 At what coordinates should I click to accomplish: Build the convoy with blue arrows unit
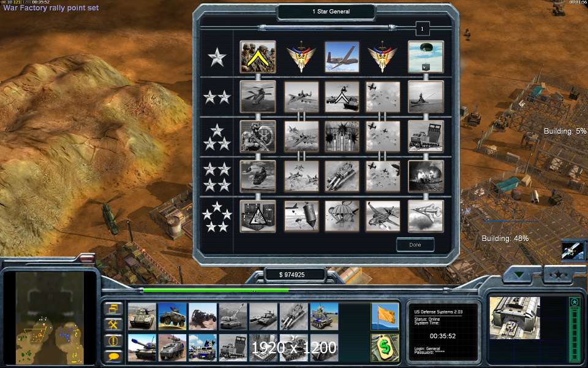point(203,347)
